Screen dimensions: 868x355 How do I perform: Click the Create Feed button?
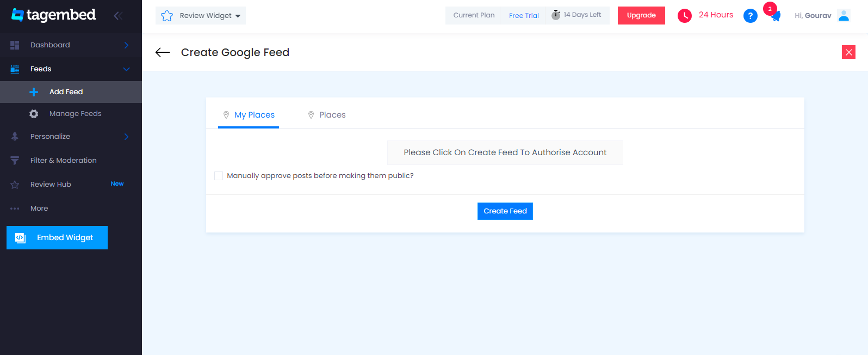click(x=505, y=211)
